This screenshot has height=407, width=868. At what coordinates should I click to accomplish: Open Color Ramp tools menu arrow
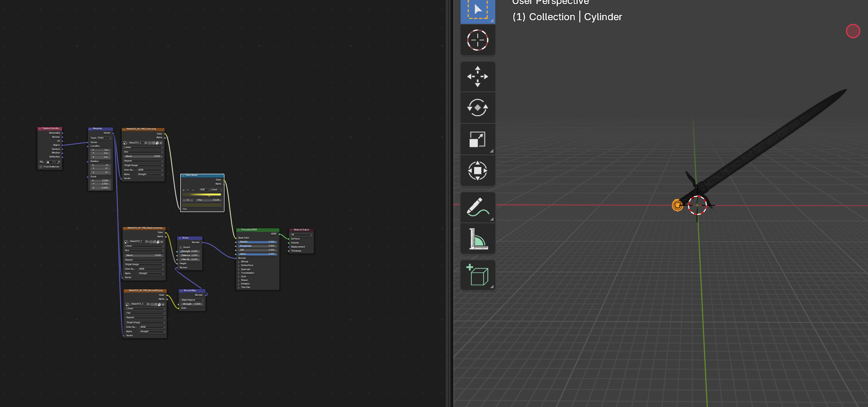[x=193, y=190]
